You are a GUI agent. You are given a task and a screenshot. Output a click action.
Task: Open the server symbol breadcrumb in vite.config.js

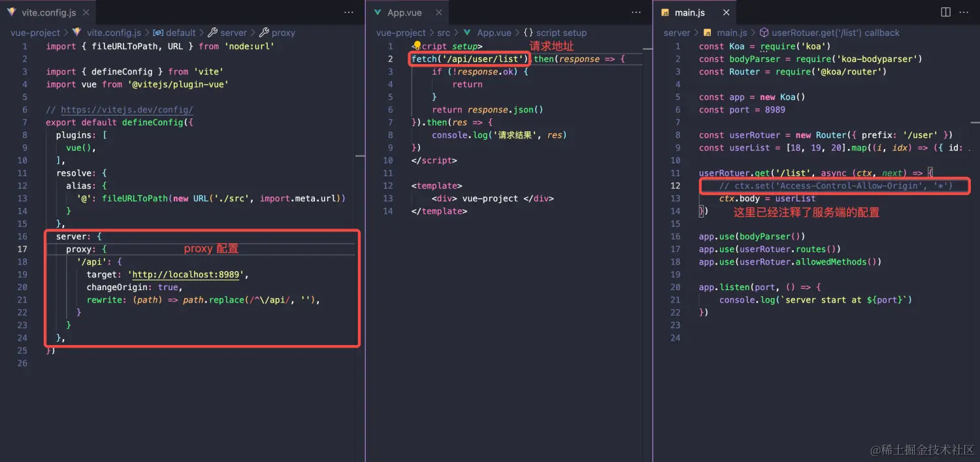227,33
